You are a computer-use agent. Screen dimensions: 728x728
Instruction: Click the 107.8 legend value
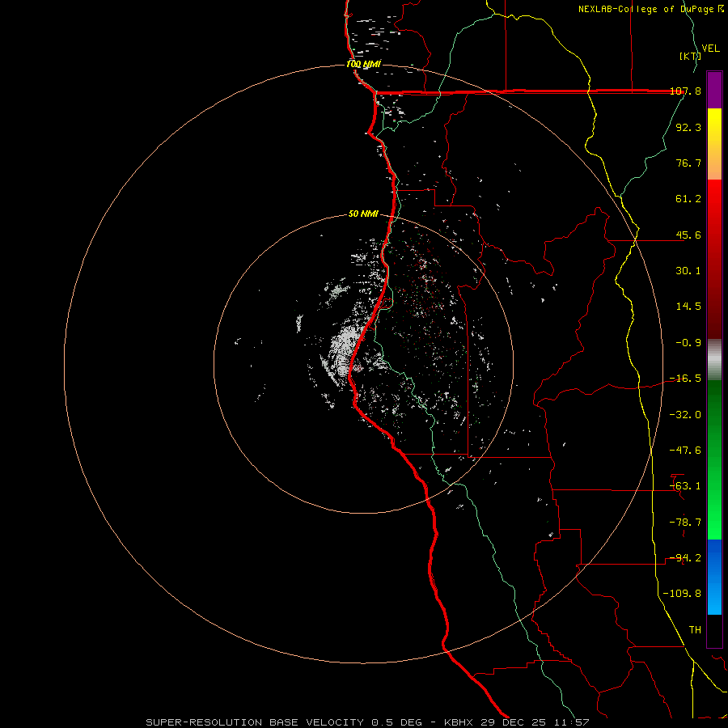(x=686, y=91)
